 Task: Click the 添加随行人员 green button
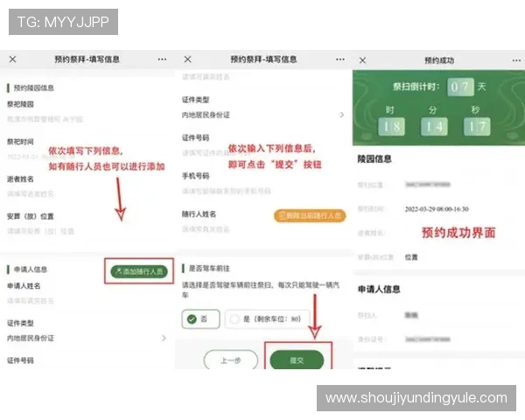click(x=139, y=271)
